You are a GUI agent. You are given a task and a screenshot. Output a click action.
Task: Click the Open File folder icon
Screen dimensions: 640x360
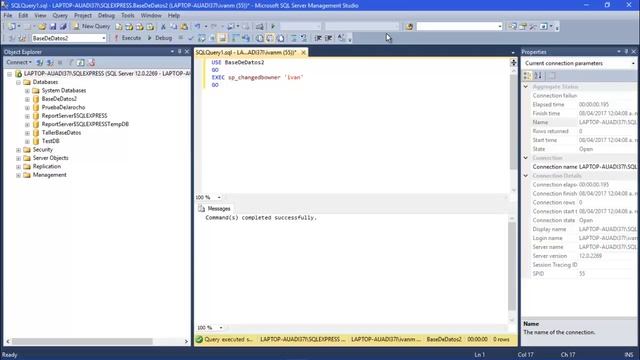pyautogui.click(x=42, y=27)
